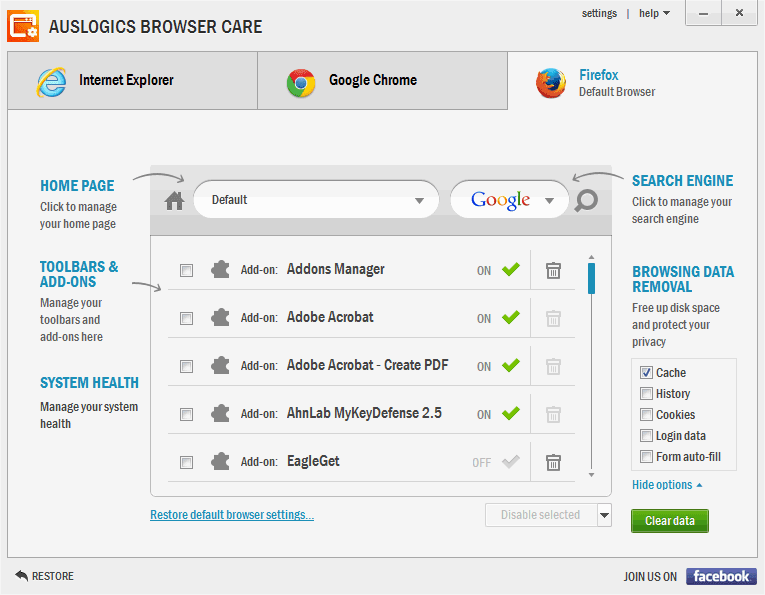
Task: Click puzzle piece icon of Addons Manager
Action: (x=220, y=270)
